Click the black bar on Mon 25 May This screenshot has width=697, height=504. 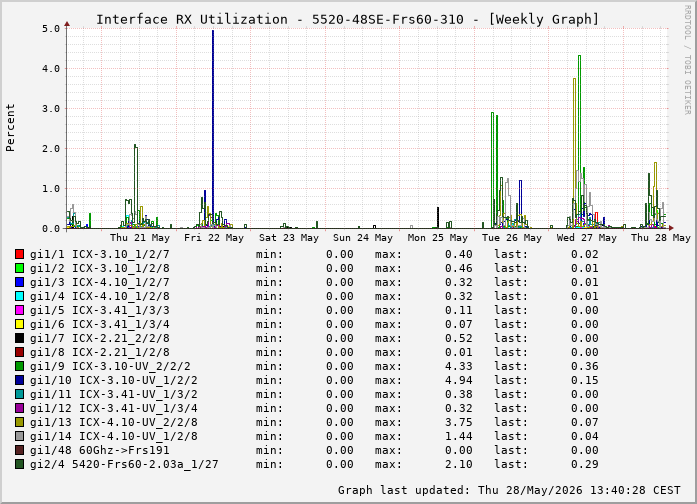[438, 217]
